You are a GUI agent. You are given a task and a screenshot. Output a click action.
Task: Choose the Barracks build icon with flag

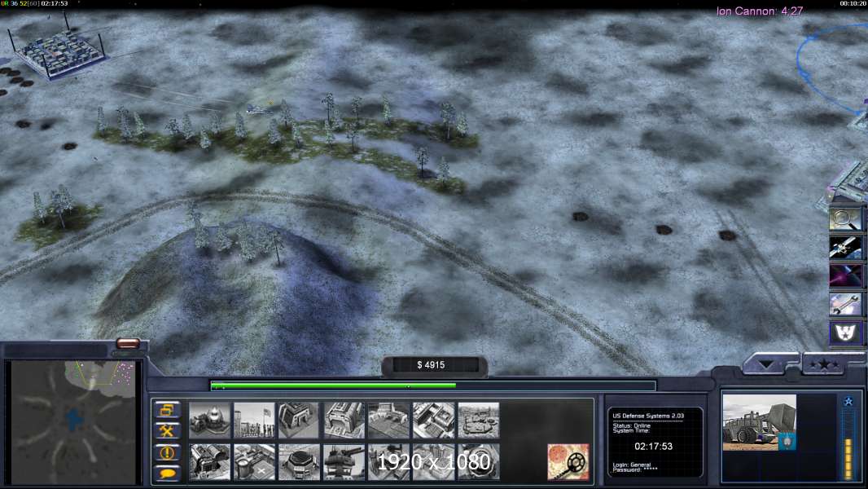[x=254, y=421]
